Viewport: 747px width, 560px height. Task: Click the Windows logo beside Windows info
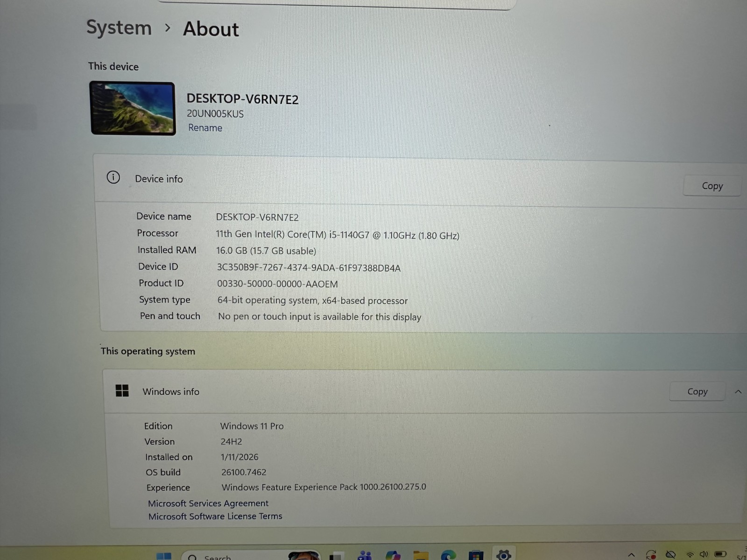tap(122, 391)
